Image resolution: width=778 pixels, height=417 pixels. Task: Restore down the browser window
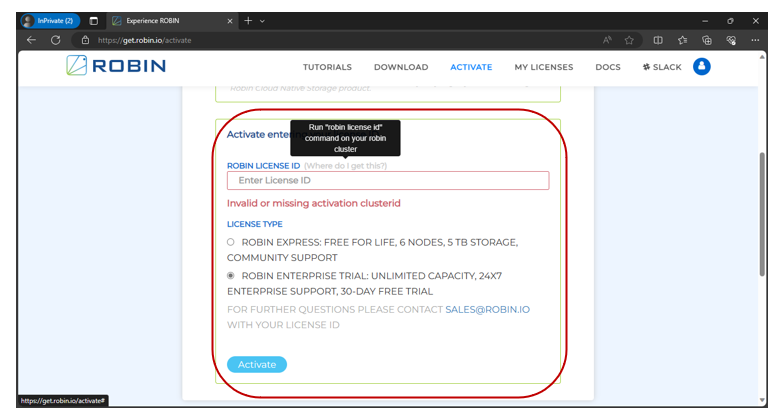coord(730,21)
